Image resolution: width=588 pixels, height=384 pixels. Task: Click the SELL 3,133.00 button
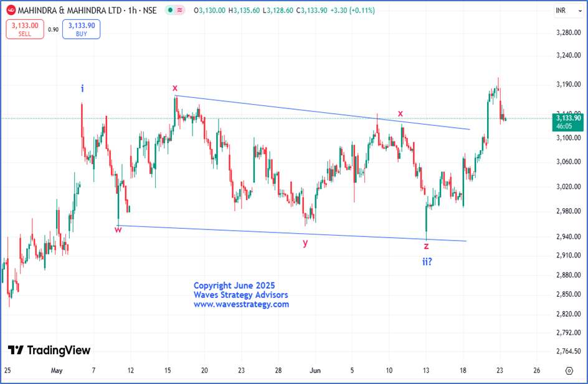tap(25, 29)
